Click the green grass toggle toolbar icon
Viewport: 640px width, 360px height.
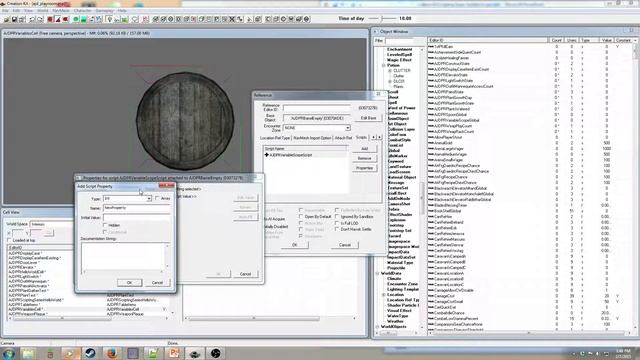click(125, 19)
